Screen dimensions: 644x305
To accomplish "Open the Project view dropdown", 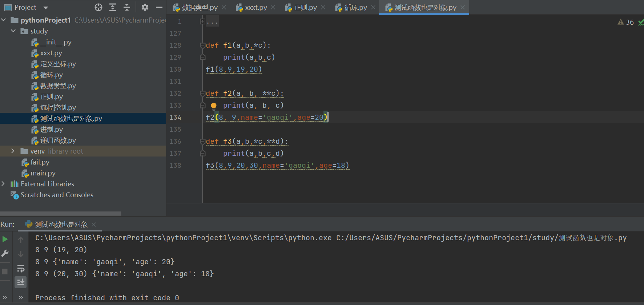I will (x=46, y=8).
